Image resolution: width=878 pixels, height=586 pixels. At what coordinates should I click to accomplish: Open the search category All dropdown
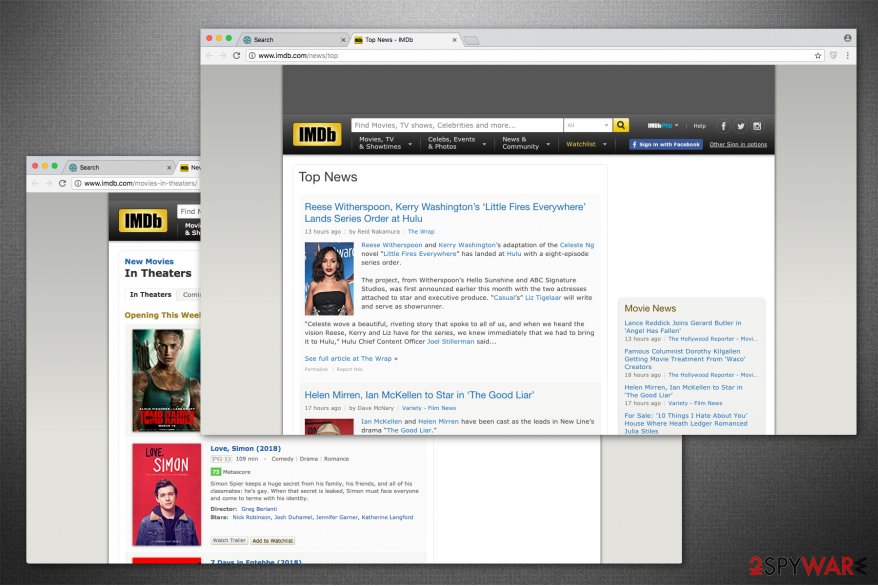587,125
